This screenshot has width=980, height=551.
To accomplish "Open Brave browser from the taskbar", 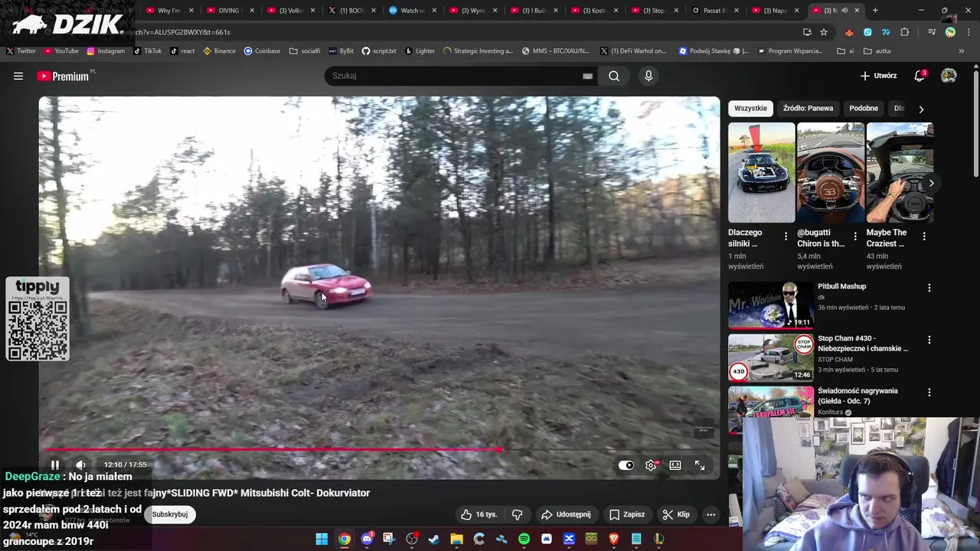I will 613,539.
